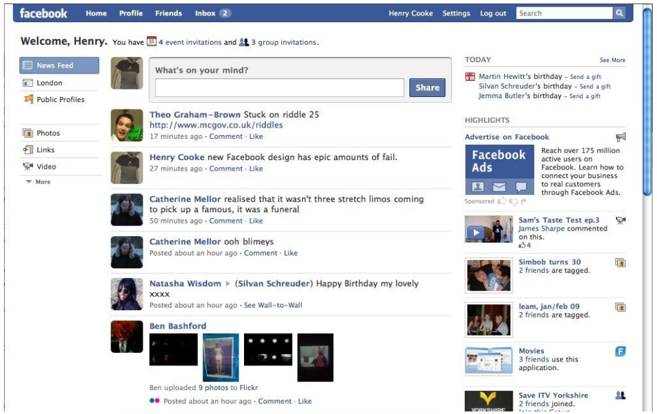The width and height of the screenshot is (657, 414).
Task: Open Settings in the top bar
Action: [x=456, y=13]
